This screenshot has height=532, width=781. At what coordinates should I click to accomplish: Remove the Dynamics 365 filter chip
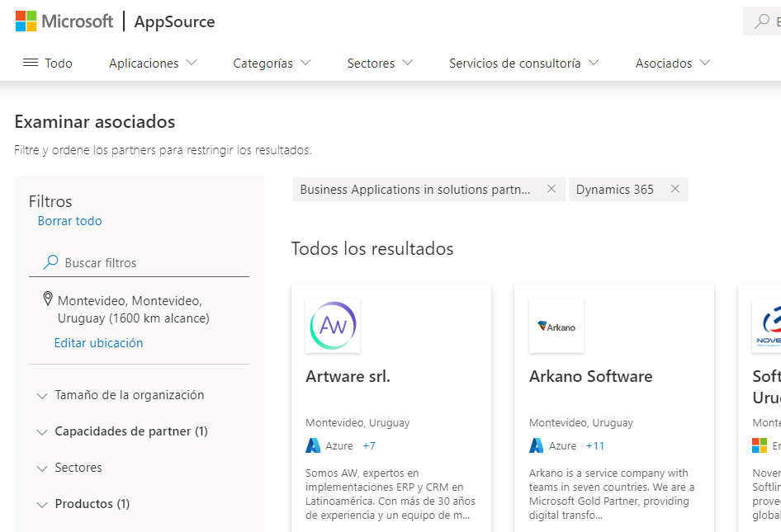pyautogui.click(x=674, y=189)
